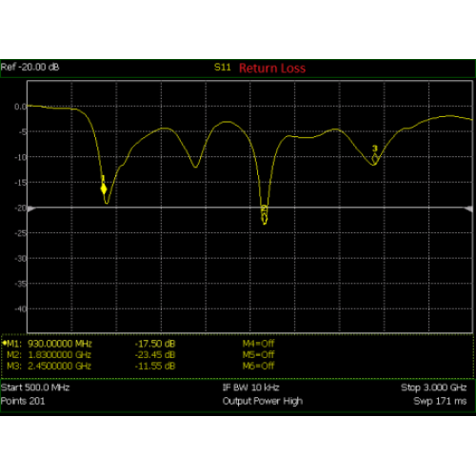Image resolution: width=476 pixels, height=476 pixels.
Task: Click the Return Loss title
Action: 272,69
